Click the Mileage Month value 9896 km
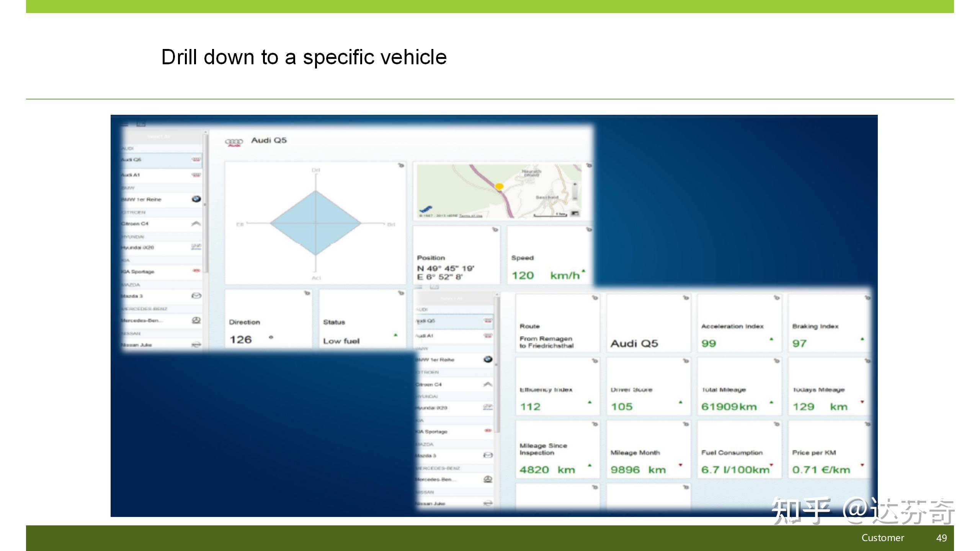 638,470
